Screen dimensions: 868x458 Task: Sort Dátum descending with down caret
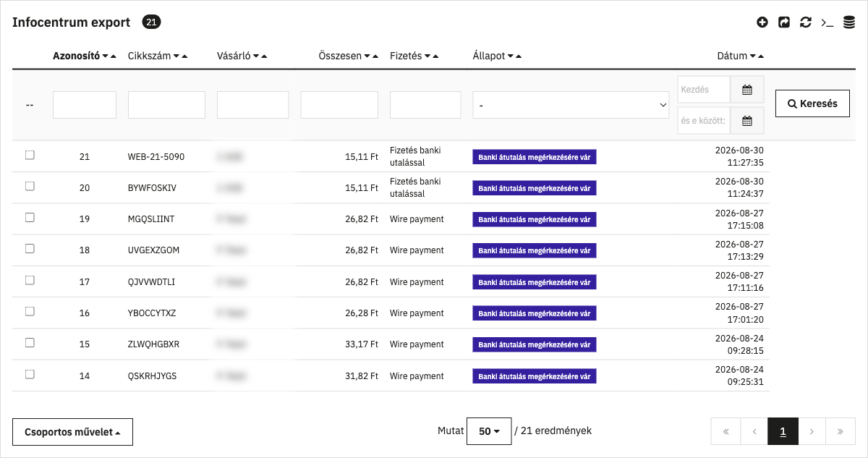(x=752, y=56)
